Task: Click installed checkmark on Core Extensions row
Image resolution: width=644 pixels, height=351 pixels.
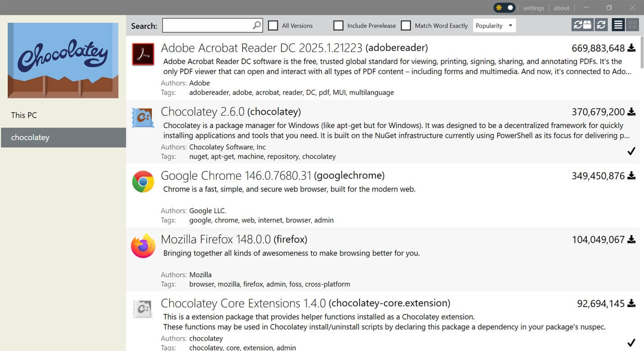Action: 631,342
